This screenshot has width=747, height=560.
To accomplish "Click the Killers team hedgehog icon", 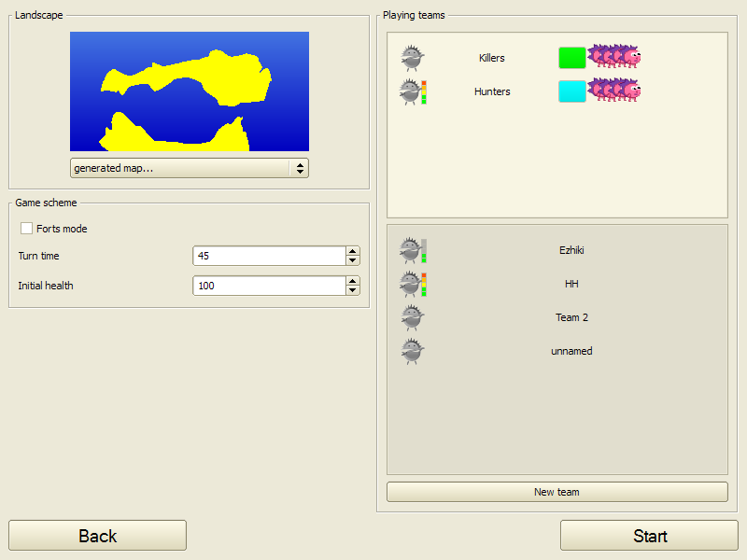I will pyautogui.click(x=412, y=58).
